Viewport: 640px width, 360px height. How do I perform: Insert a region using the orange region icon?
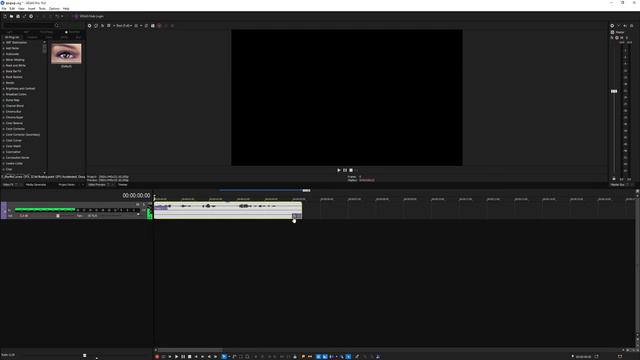click(310, 357)
